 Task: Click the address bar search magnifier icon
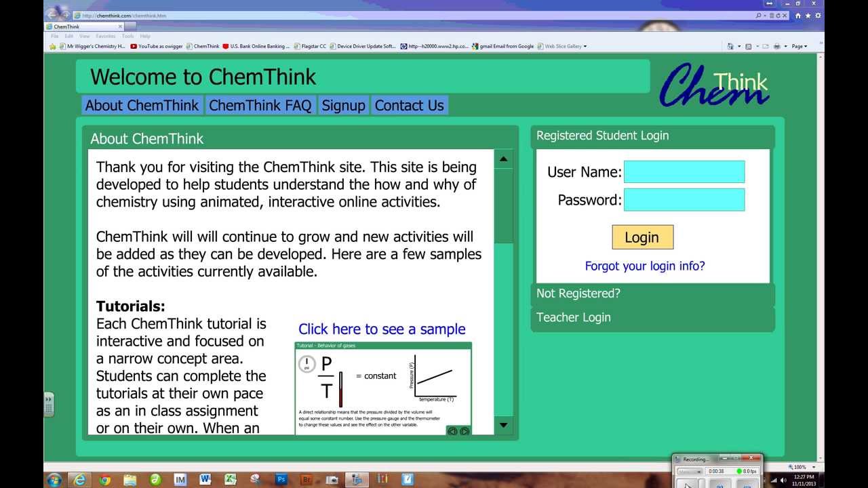point(759,15)
